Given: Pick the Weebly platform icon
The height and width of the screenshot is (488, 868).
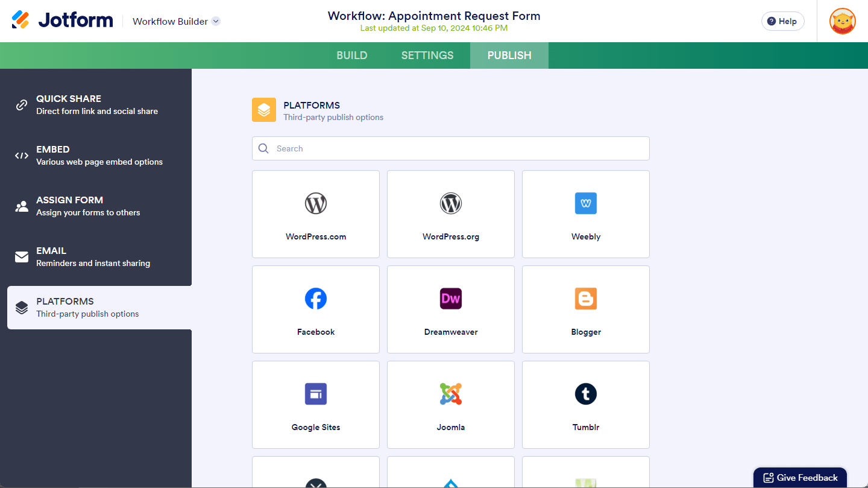Looking at the screenshot, I should pos(586,203).
